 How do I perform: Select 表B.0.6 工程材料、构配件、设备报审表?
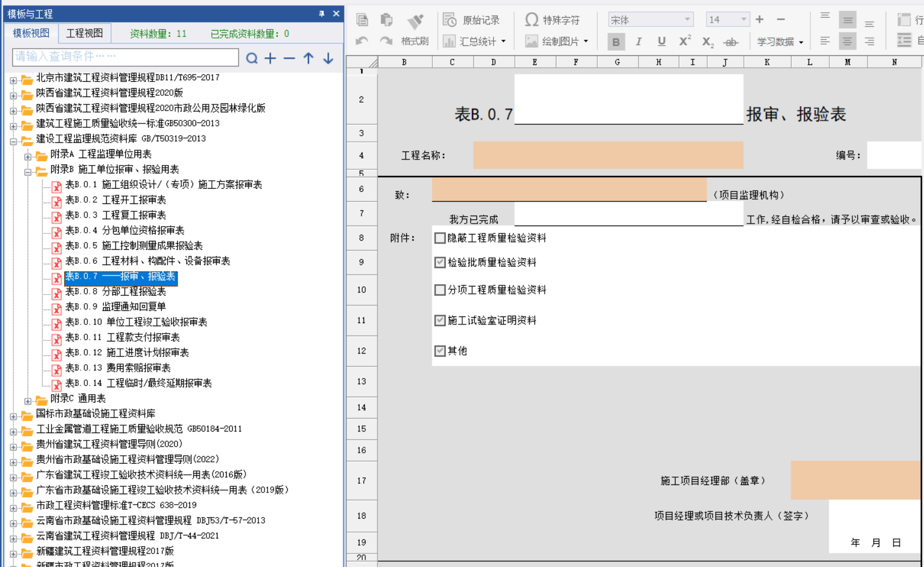pyautogui.click(x=148, y=261)
